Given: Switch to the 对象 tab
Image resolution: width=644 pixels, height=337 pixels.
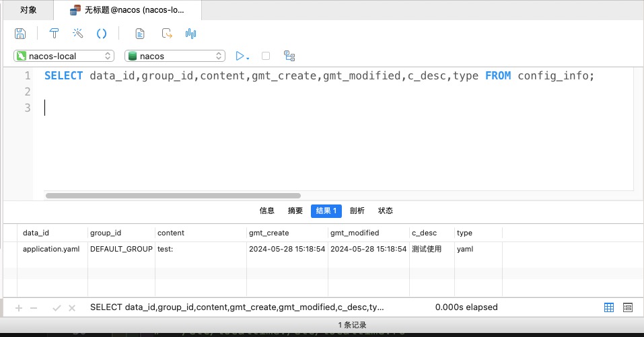Looking at the screenshot, I should tap(28, 10).
